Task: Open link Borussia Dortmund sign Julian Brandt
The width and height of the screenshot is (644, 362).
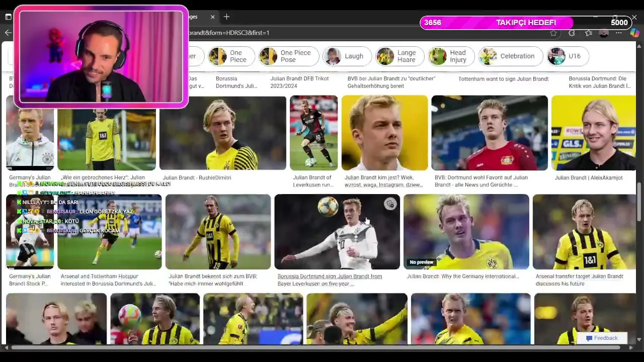Action: tap(330, 280)
